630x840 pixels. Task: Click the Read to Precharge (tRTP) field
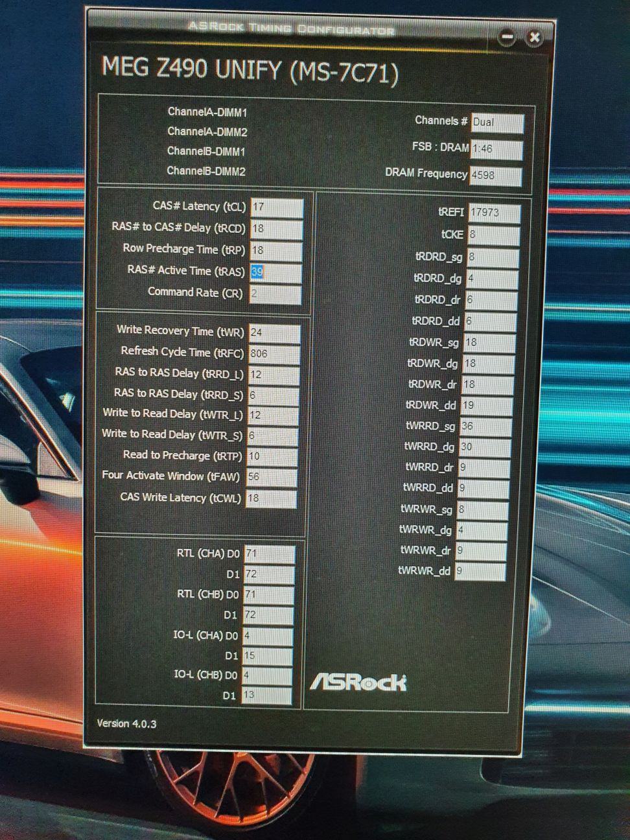coord(272,457)
